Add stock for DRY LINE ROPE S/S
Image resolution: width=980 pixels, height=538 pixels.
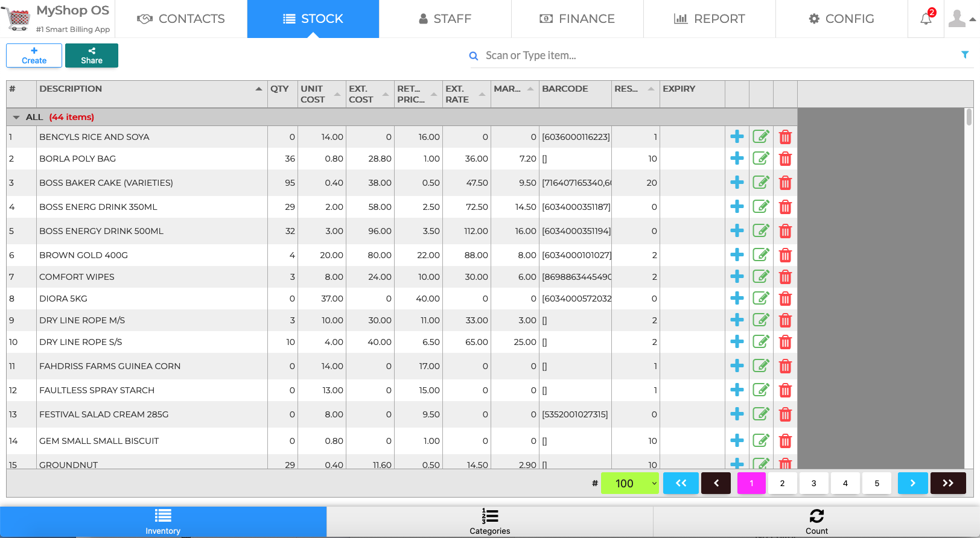737,342
